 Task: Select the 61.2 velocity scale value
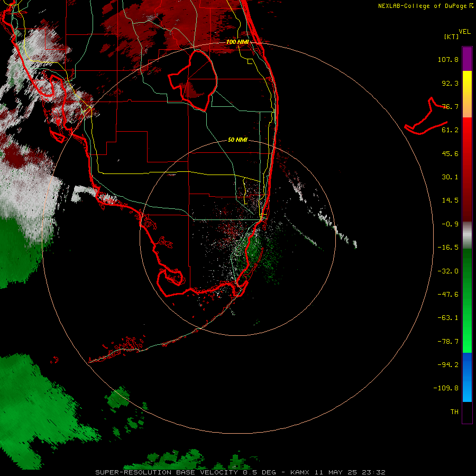point(450,130)
